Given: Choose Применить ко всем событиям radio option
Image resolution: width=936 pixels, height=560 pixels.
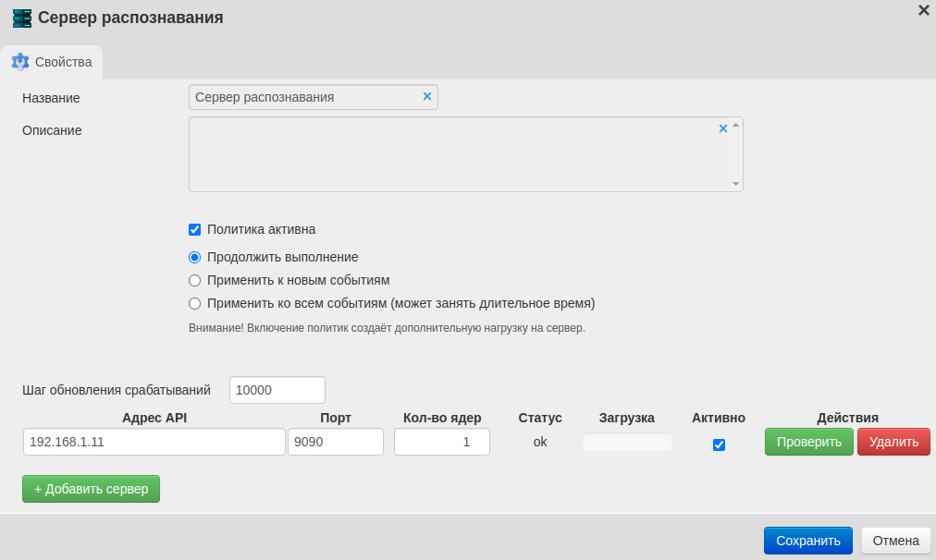Looking at the screenshot, I should click(x=194, y=303).
